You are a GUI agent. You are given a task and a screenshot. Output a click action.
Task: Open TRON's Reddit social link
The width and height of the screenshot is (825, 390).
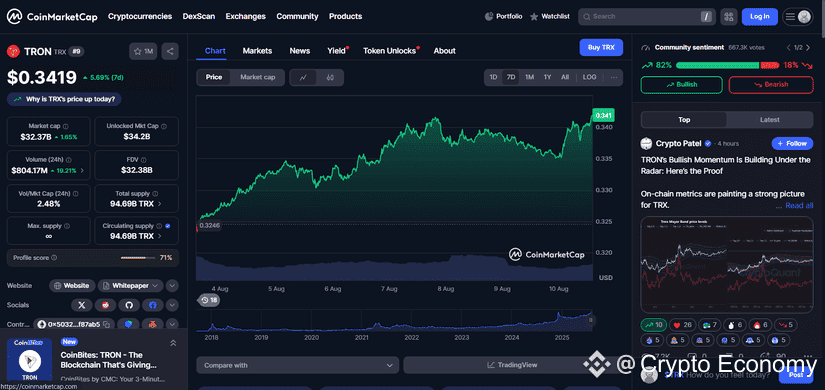coord(105,305)
